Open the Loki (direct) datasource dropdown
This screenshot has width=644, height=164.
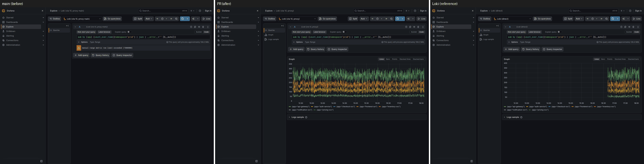pos(512,19)
